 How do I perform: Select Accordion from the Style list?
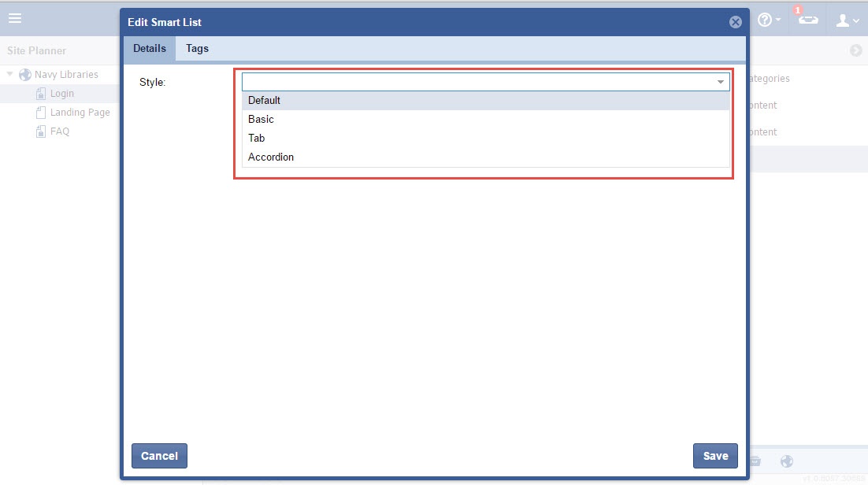point(271,157)
